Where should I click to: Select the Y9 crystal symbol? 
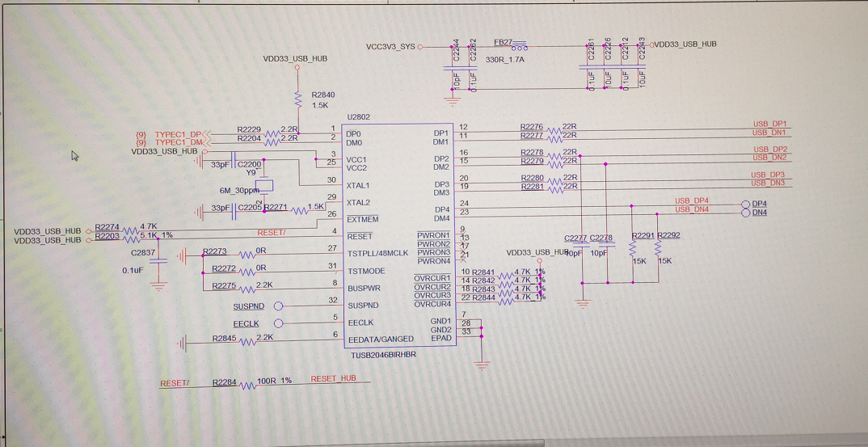[264, 186]
